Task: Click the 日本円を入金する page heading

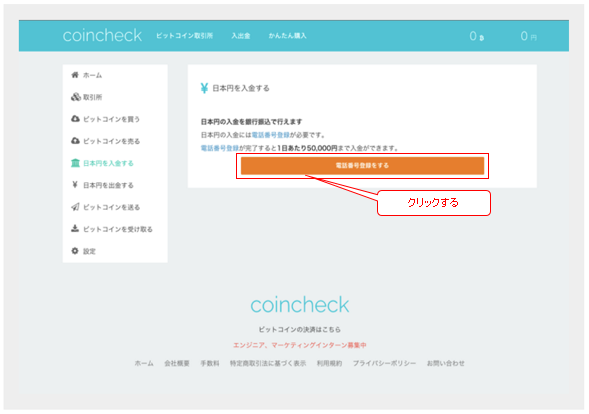Action: click(241, 88)
